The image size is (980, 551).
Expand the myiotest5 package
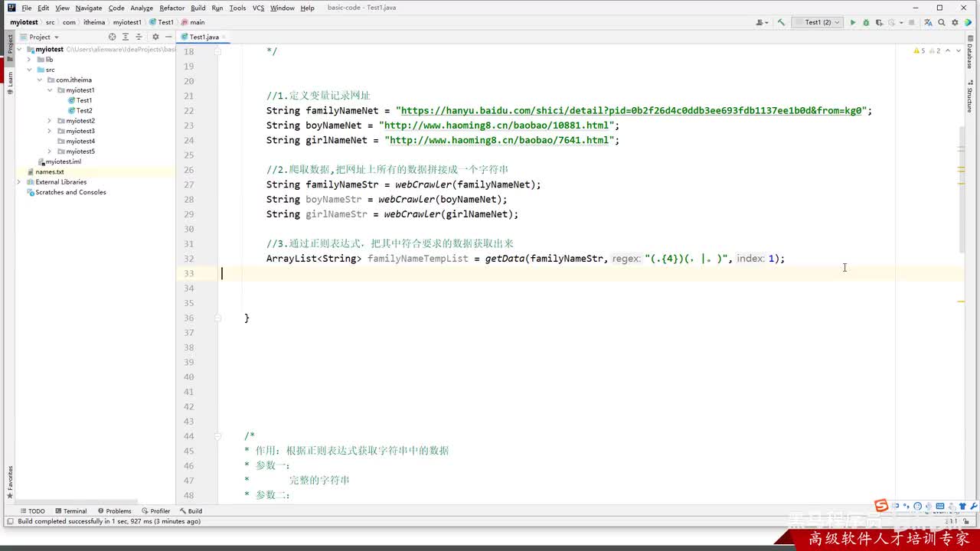(x=50, y=152)
